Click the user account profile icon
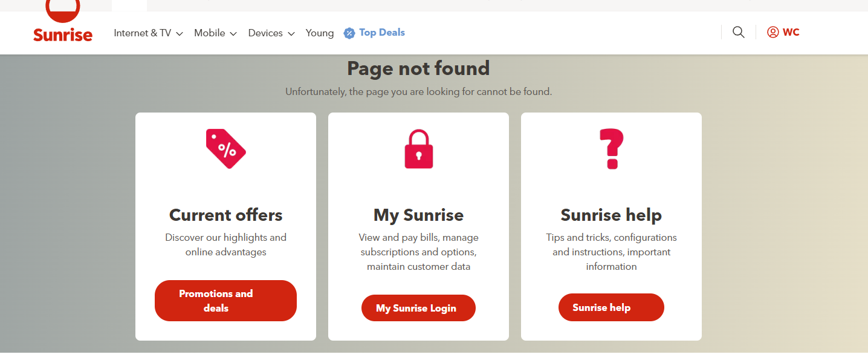 [x=772, y=33]
